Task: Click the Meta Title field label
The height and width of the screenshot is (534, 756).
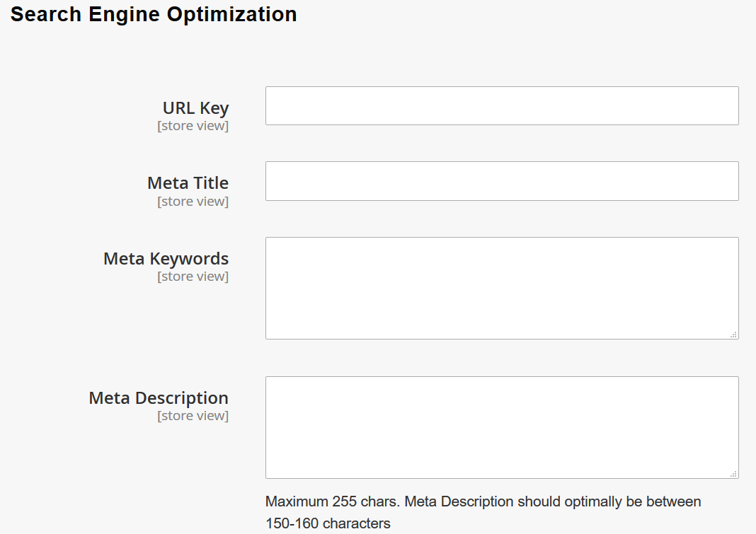Action: pos(188,183)
